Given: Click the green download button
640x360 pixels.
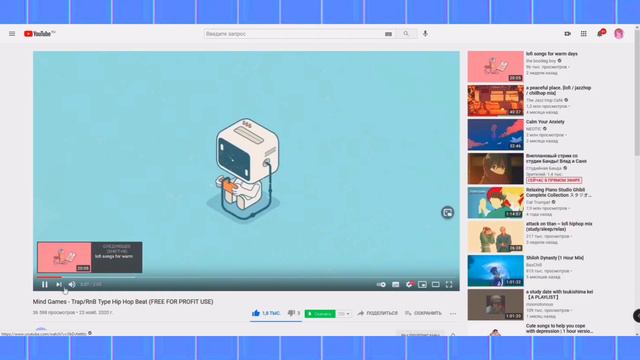Looking at the screenshot, I should click(x=320, y=313).
